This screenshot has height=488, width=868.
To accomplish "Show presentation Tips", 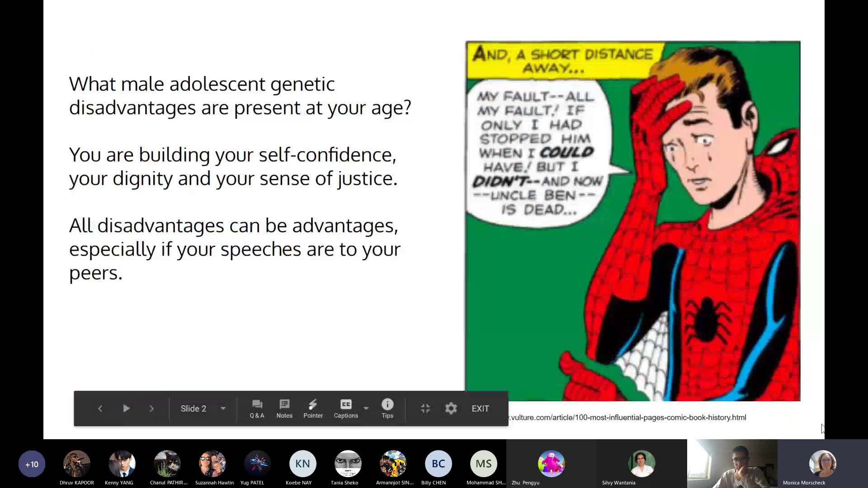I will (x=387, y=408).
